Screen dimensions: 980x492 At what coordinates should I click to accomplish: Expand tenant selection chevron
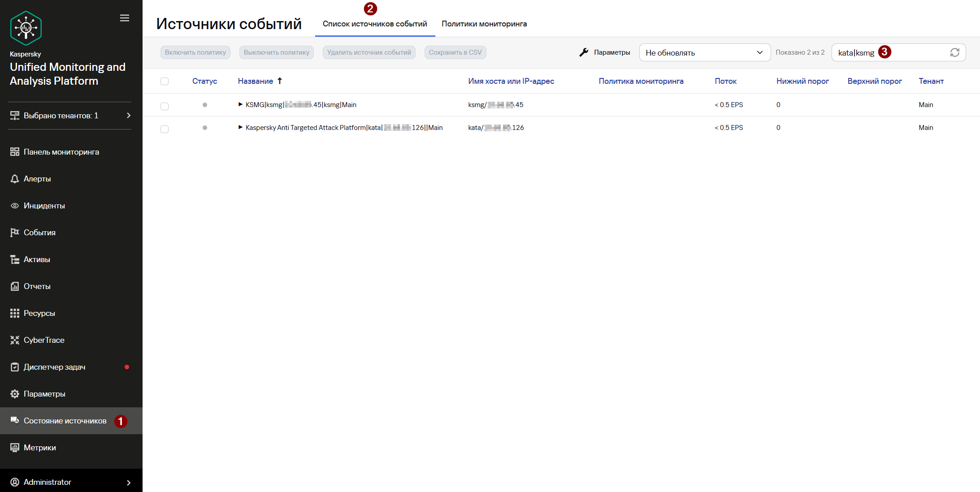(129, 116)
